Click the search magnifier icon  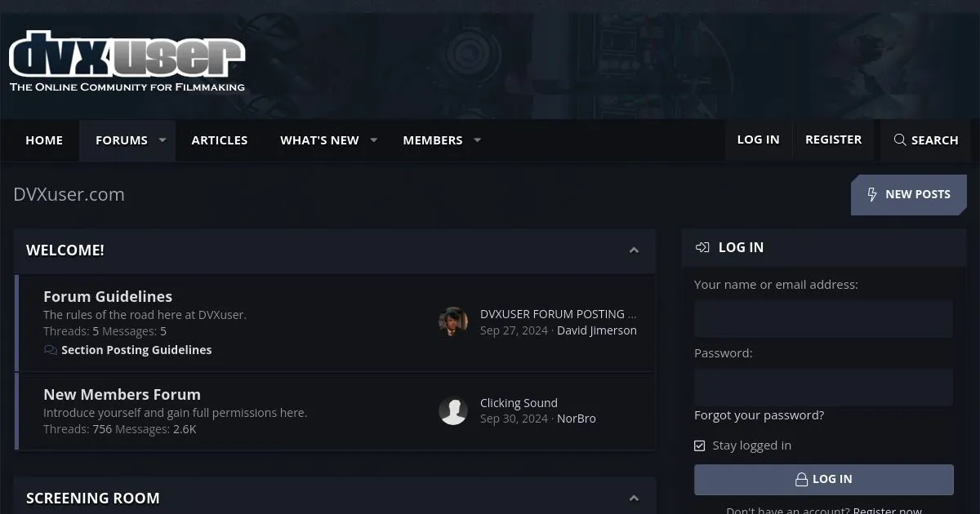pyautogui.click(x=900, y=140)
